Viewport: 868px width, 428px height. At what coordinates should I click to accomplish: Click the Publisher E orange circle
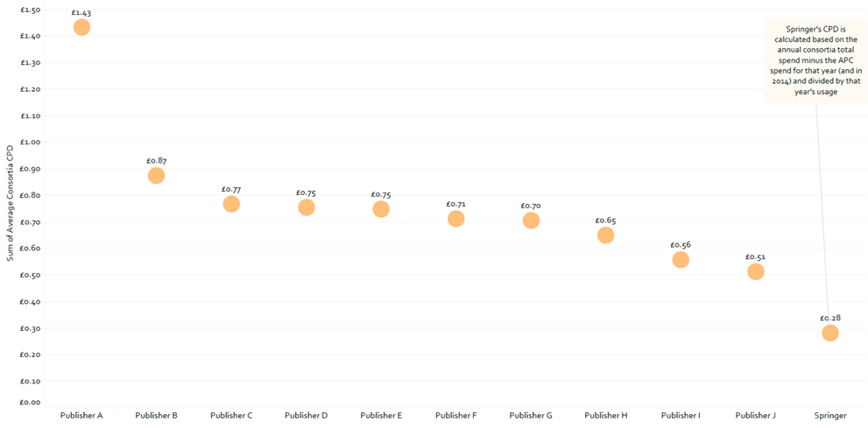tap(381, 209)
